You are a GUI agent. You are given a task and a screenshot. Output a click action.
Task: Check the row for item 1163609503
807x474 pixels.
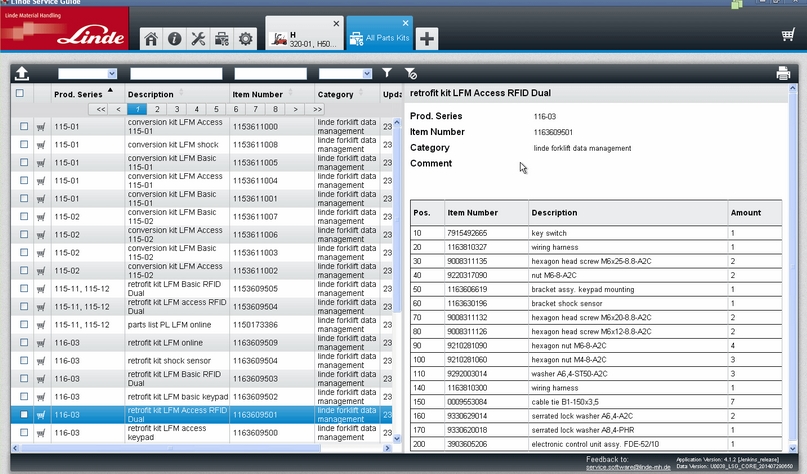24,378
